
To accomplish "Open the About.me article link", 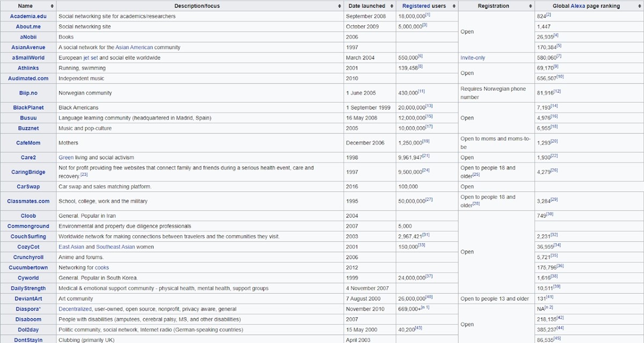I will point(28,26).
